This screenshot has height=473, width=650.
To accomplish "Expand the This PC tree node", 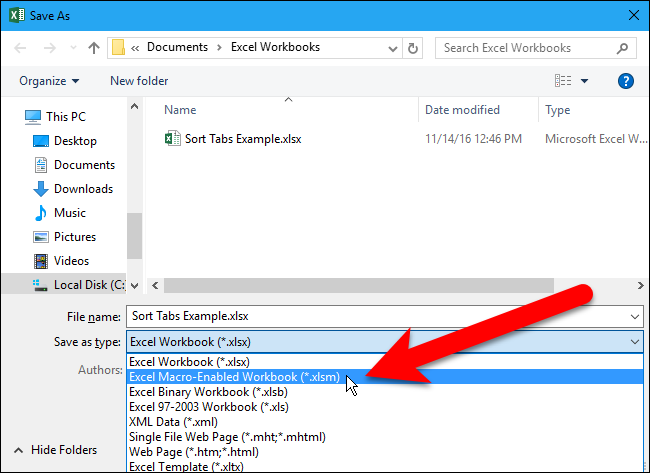I will point(13,117).
